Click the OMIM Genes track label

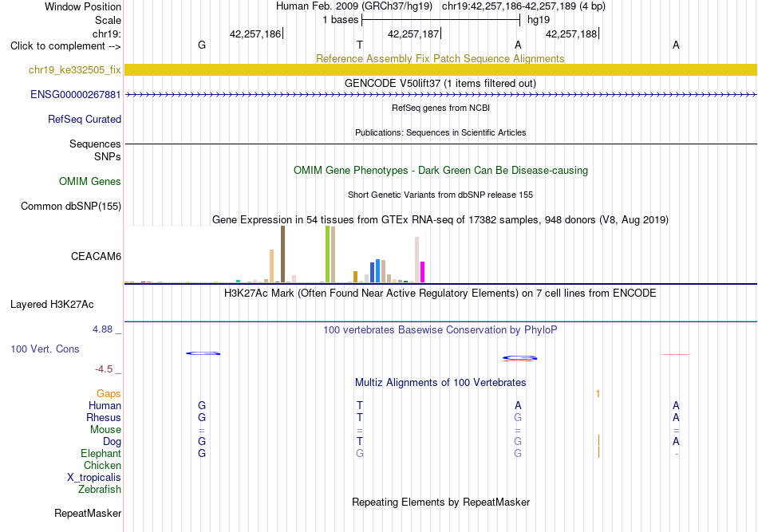click(x=89, y=182)
